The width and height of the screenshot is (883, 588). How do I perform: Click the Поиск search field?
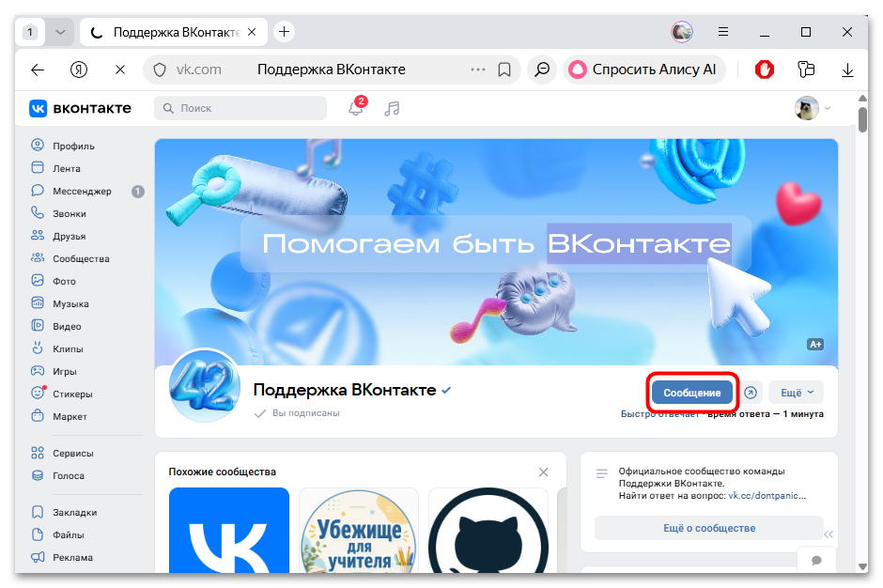pyautogui.click(x=240, y=108)
